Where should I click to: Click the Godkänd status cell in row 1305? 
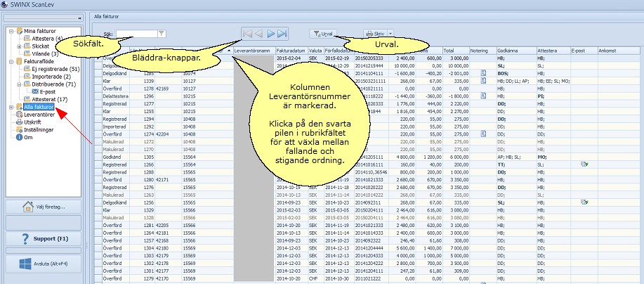point(116,157)
